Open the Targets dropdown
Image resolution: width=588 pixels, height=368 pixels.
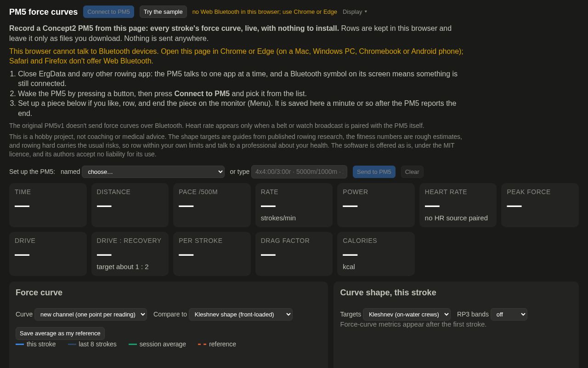407,314
